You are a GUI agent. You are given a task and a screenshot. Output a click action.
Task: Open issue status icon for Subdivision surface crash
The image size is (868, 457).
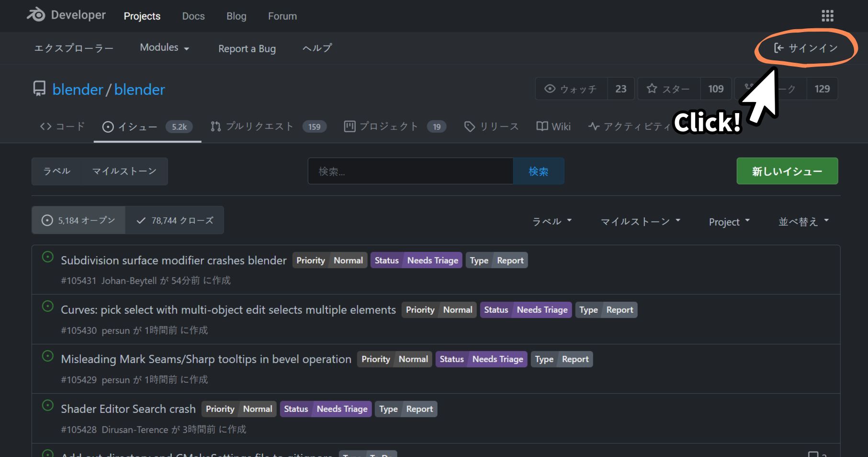click(48, 257)
